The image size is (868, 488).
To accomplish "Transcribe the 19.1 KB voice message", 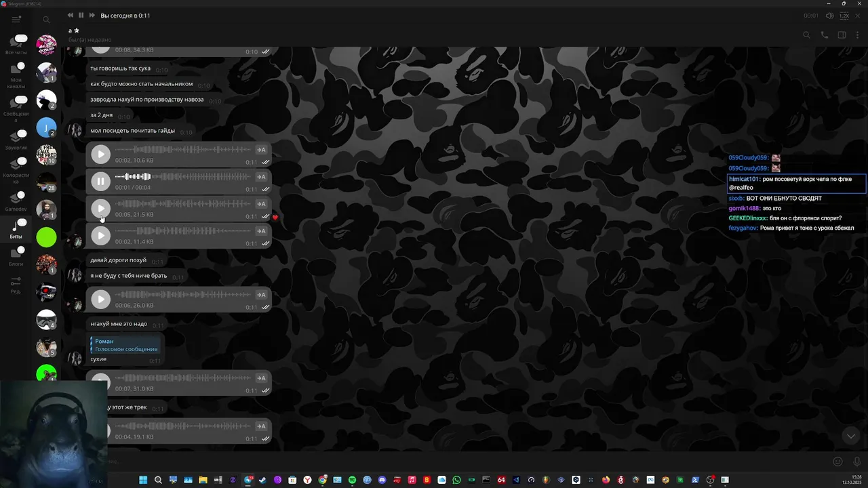I will pos(261,426).
